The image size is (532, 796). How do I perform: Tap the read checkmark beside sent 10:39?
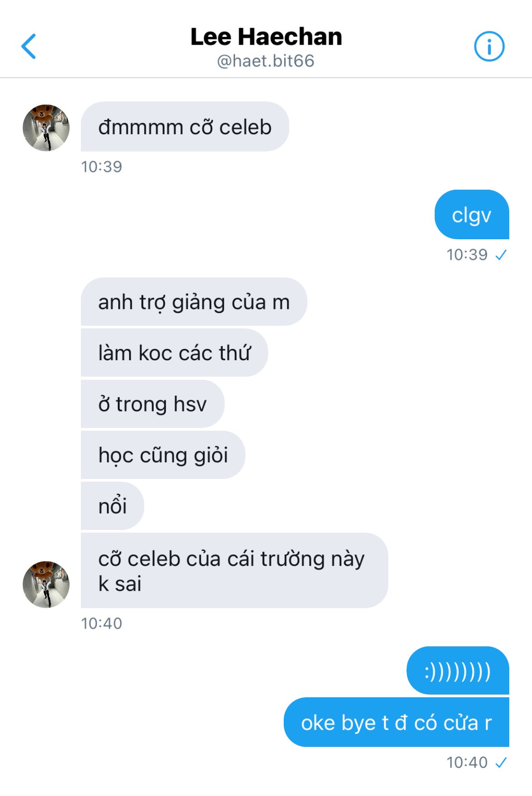[501, 255]
